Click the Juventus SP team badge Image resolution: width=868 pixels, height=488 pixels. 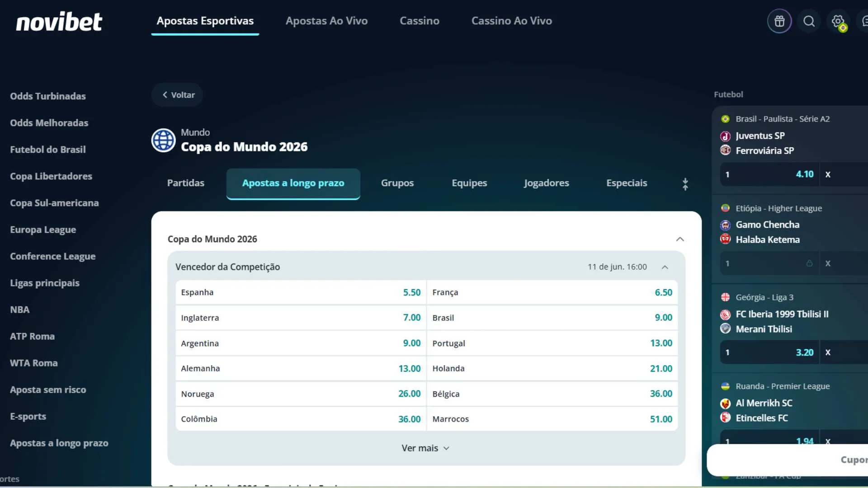(726, 136)
